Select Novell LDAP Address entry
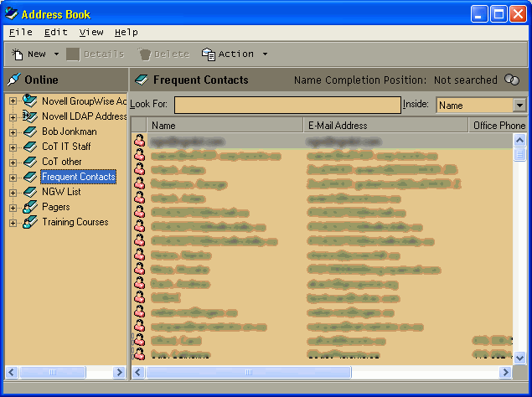Viewport: 532px width, 397px height. click(84, 116)
